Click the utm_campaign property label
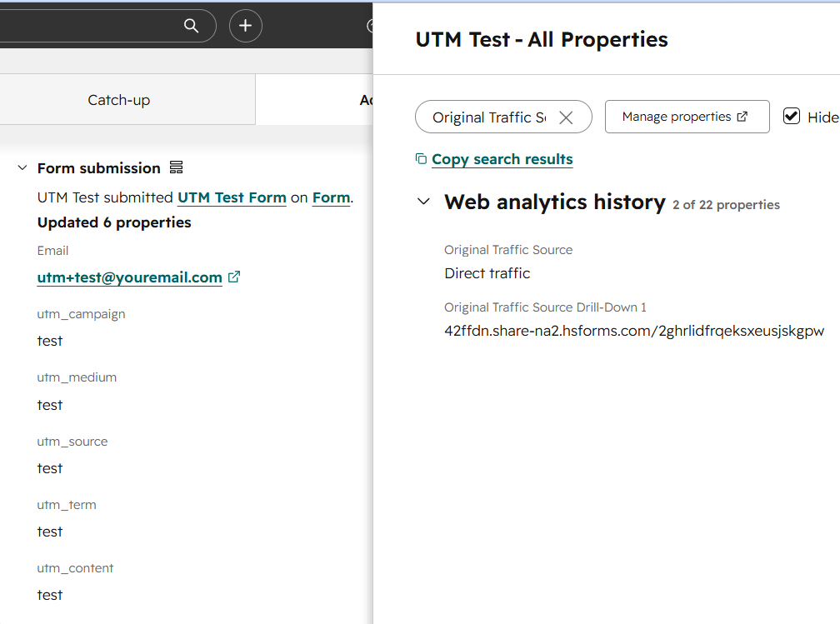This screenshot has width=840, height=624. 81,314
